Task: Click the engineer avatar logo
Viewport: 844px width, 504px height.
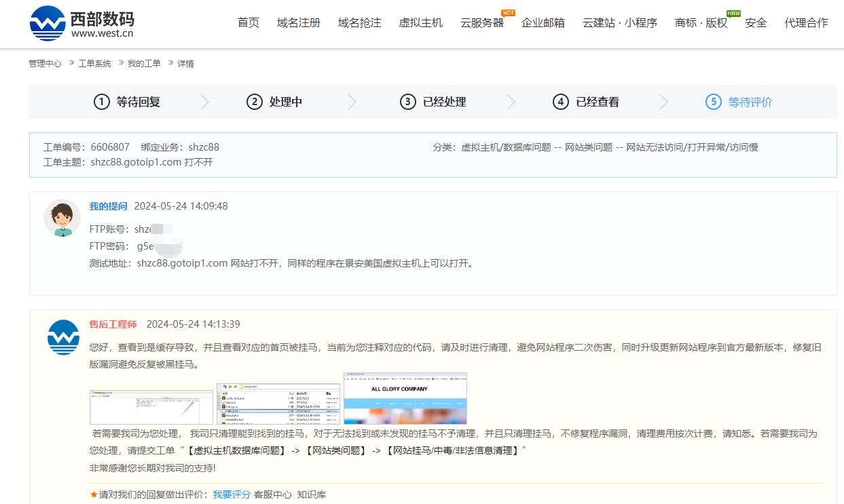Action: (63, 337)
